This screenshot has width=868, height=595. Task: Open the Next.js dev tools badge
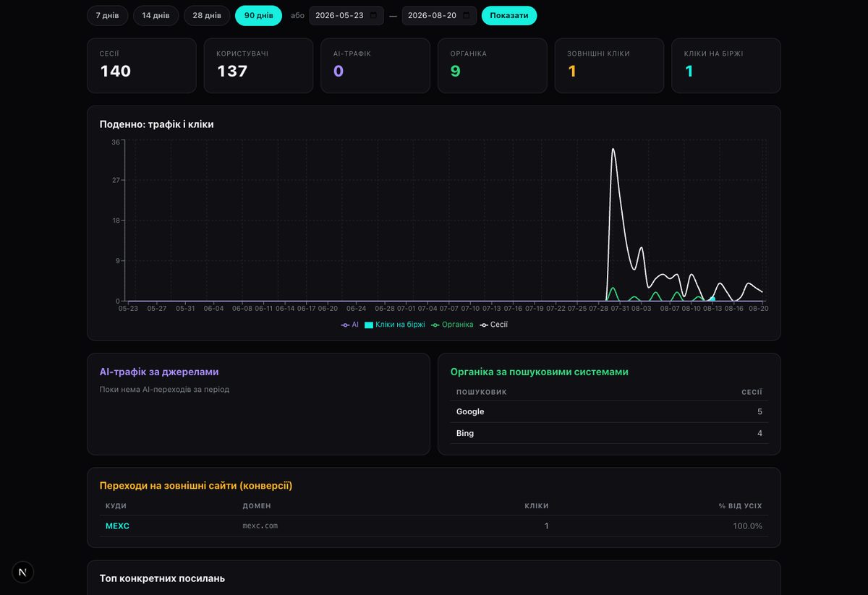point(22,572)
